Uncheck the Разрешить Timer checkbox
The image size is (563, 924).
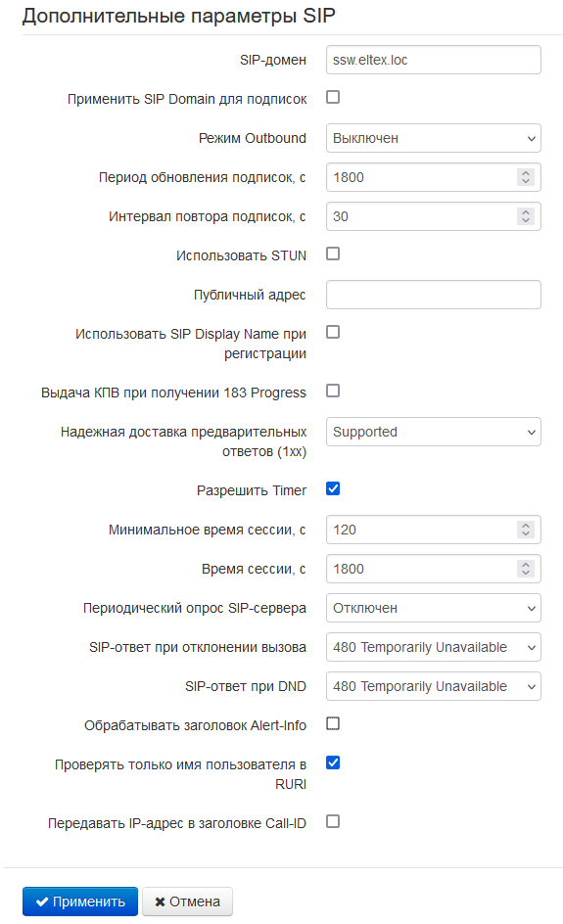tap(333, 489)
